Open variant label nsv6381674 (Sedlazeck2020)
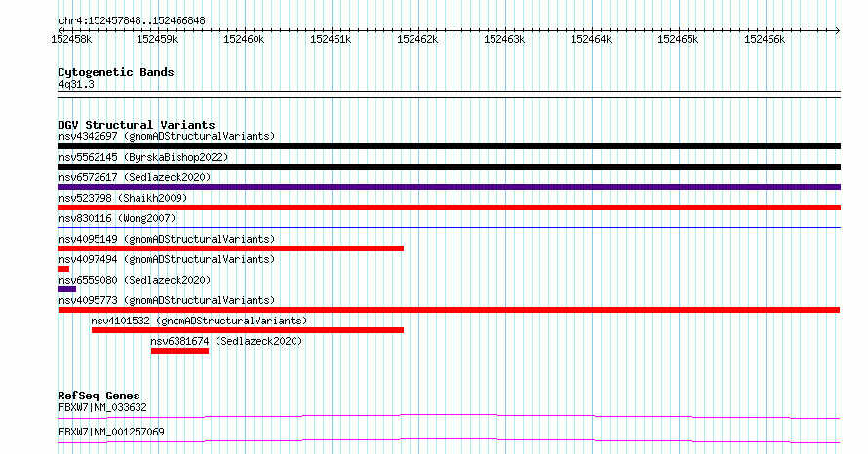The image size is (868, 454). click(x=226, y=341)
